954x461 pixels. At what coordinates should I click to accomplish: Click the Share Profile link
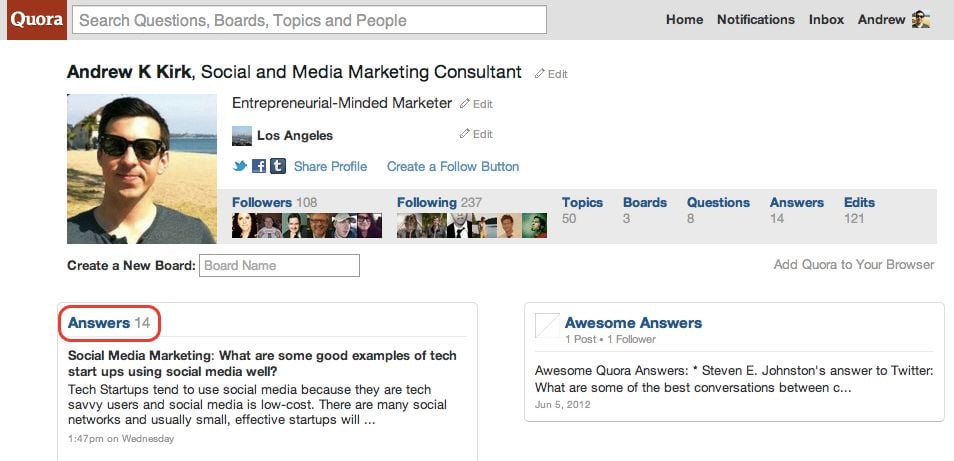[x=330, y=167]
